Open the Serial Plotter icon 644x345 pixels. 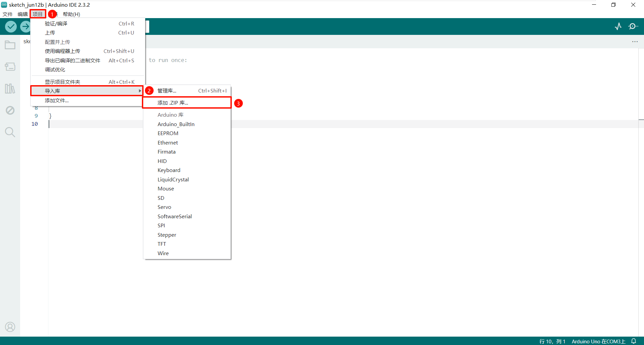click(x=618, y=26)
